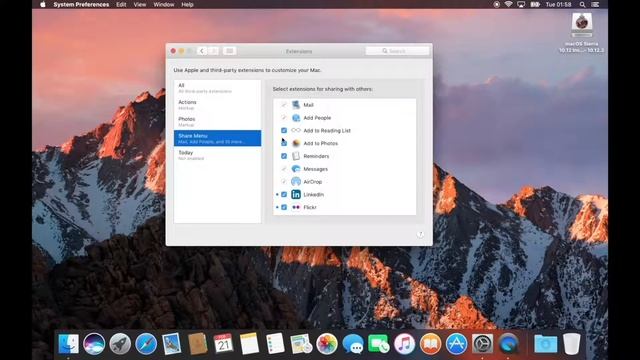Open Launchpad rocket icon in Dock
This screenshot has width=640, height=360.
[120, 343]
